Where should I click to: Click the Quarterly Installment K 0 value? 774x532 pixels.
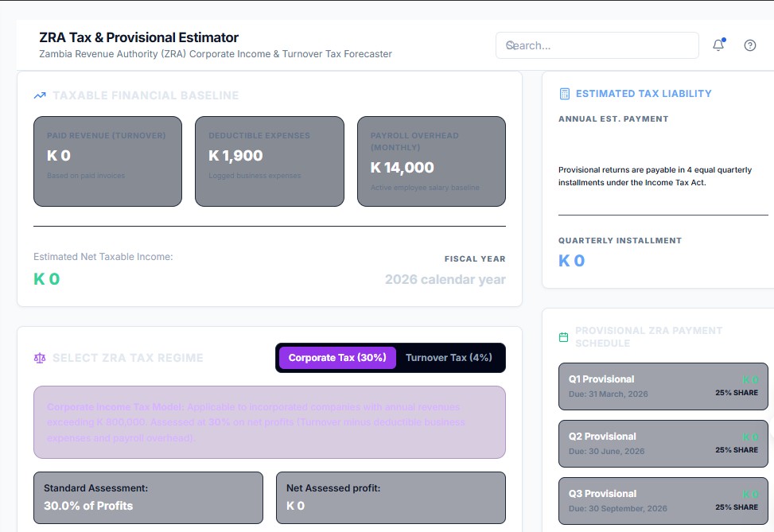pyautogui.click(x=572, y=260)
